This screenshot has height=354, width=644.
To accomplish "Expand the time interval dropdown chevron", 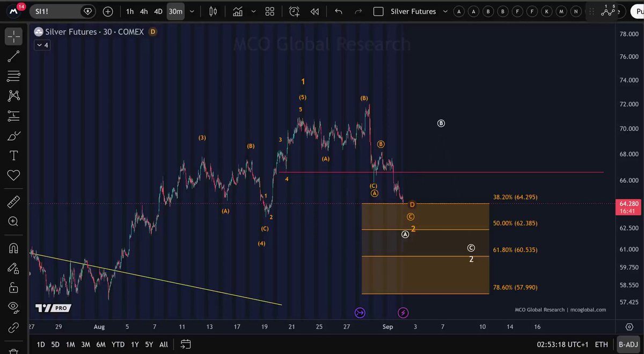I will pyautogui.click(x=192, y=11).
